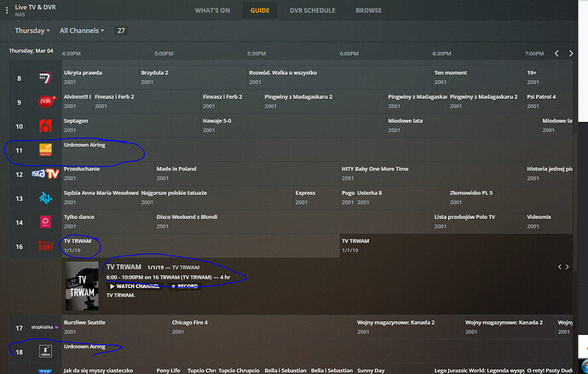Viewport: 588px width, 374px height.
Task: Click Watch Channel play button
Action: tap(135, 286)
